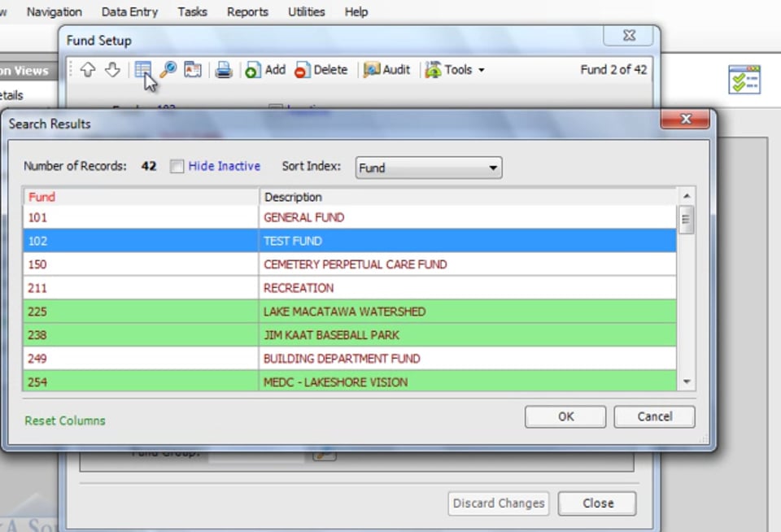Select fund row 225

point(141,312)
